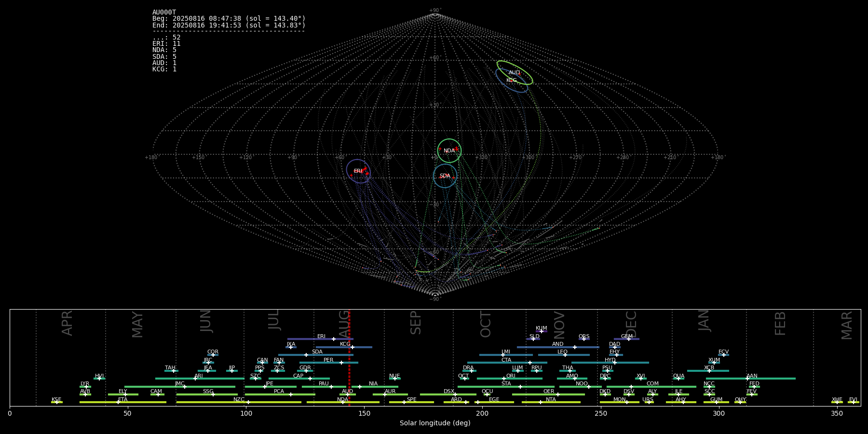Image resolution: width=868 pixels, height=434 pixels.
Task: Click the LYR shower bar label
Action: pos(85,384)
